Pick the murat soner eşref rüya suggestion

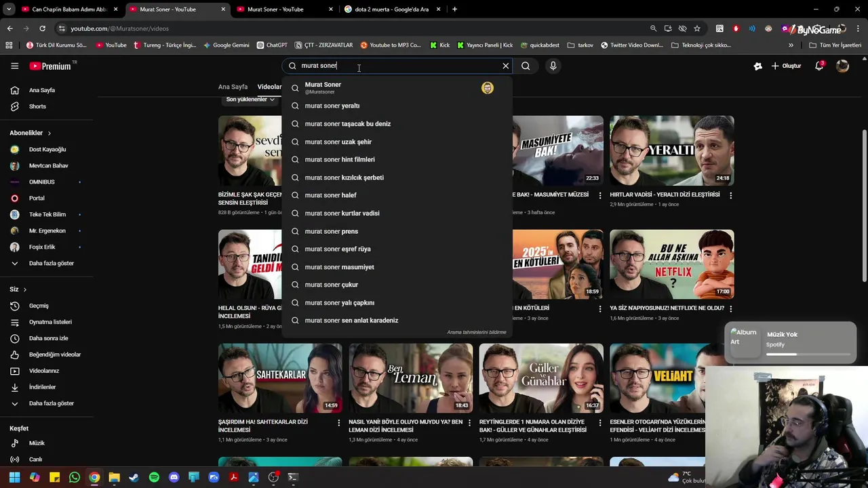pos(397,249)
